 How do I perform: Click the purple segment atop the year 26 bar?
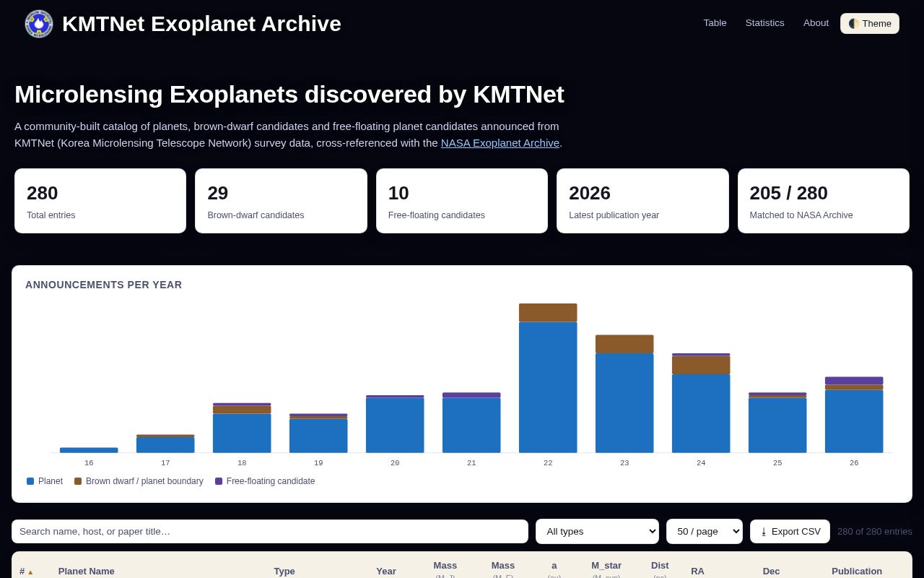tap(854, 381)
